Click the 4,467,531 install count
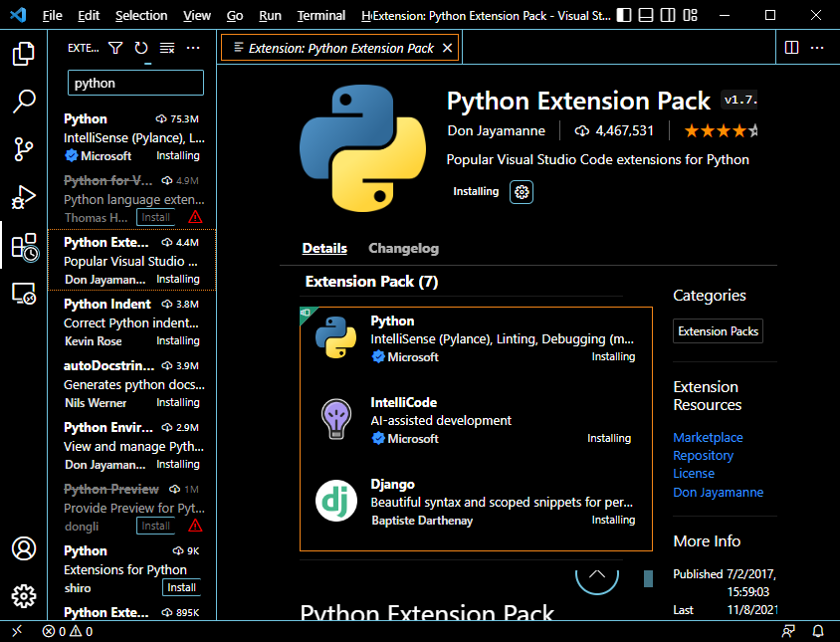 (614, 130)
